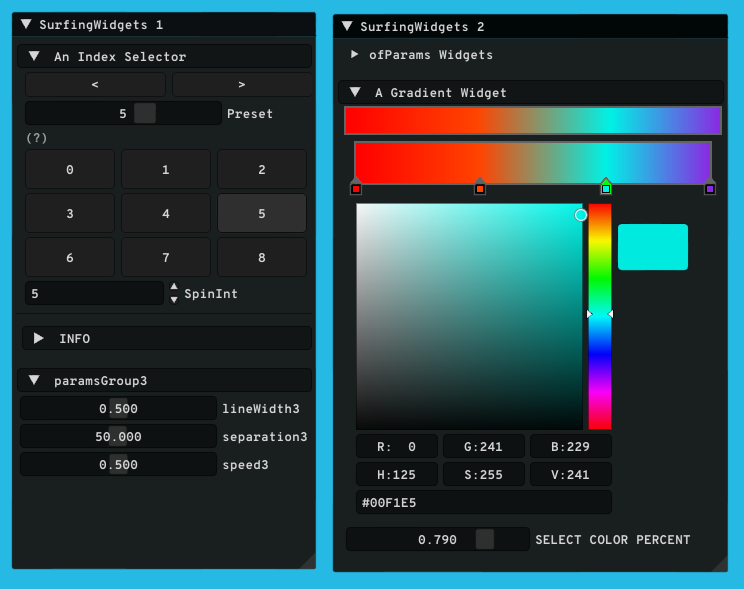Select index button 2
744x589 pixels.
[x=262, y=169]
